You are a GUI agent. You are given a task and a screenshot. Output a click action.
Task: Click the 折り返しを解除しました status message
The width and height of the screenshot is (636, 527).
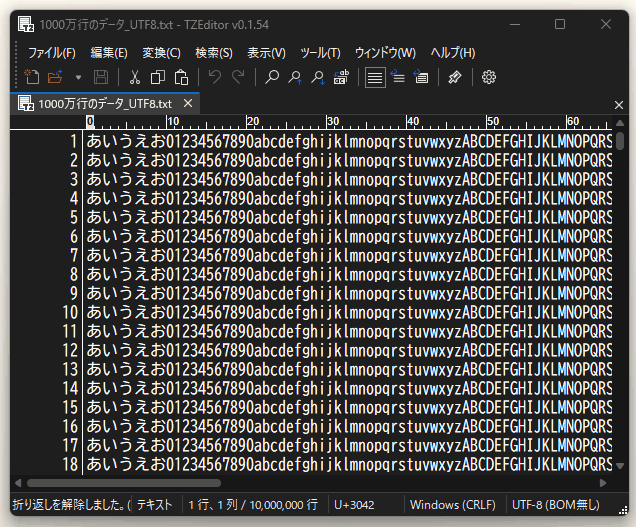click(71, 505)
